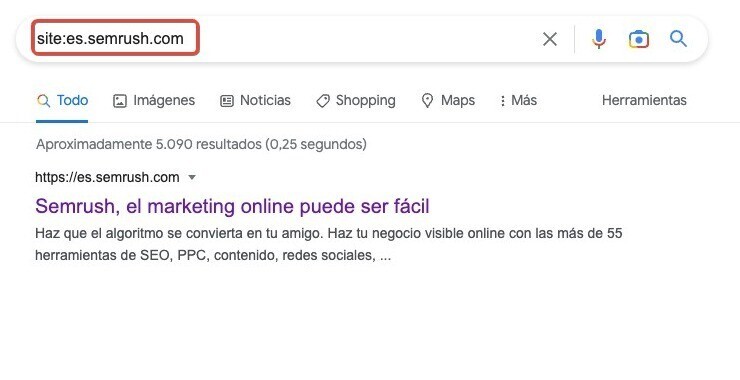Open the Shopping tab
The image size is (740, 380).
point(356,101)
